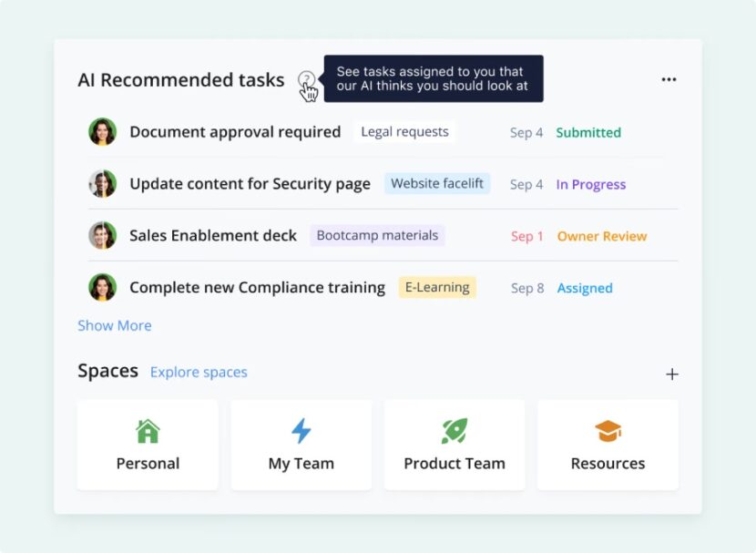Viewport: 756px width, 553px height.
Task: Click the plus icon next to Spaces
Action: 672,374
